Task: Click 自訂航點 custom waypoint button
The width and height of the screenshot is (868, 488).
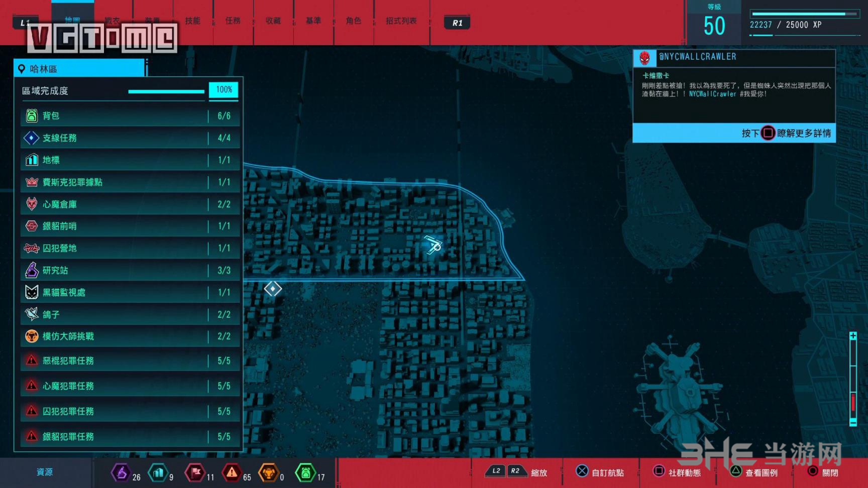Action: 600,472
